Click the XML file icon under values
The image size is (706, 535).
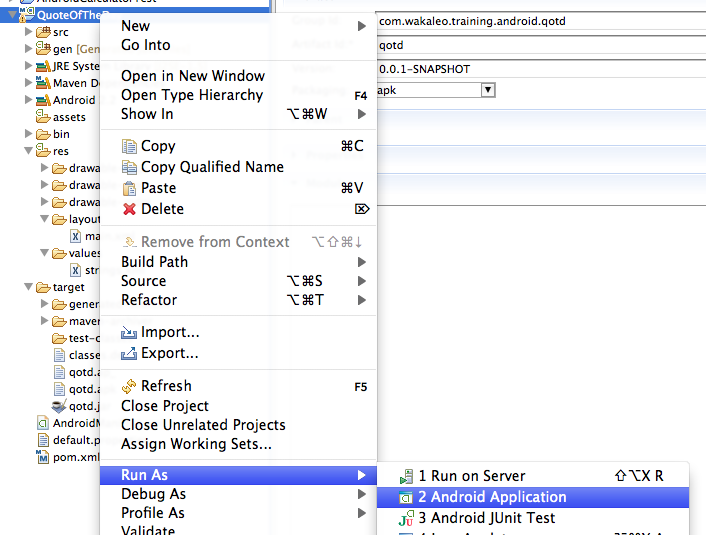click(x=76, y=270)
